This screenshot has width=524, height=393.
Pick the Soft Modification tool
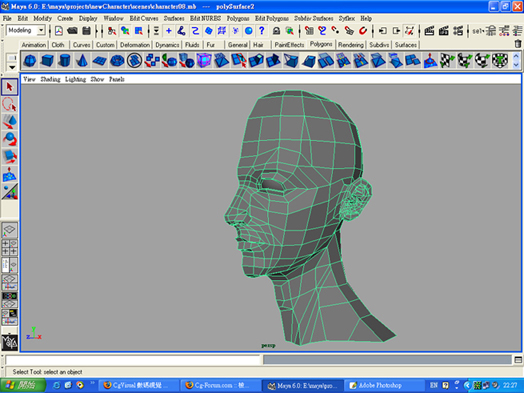pyautogui.click(x=9, y=174)
